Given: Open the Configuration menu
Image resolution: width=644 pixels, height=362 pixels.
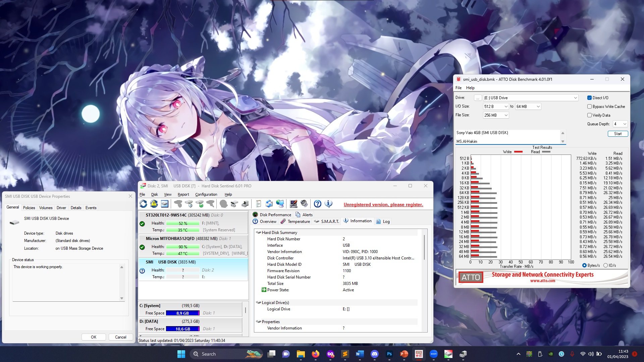Looking at the screenshot, I should pos(206,194).
